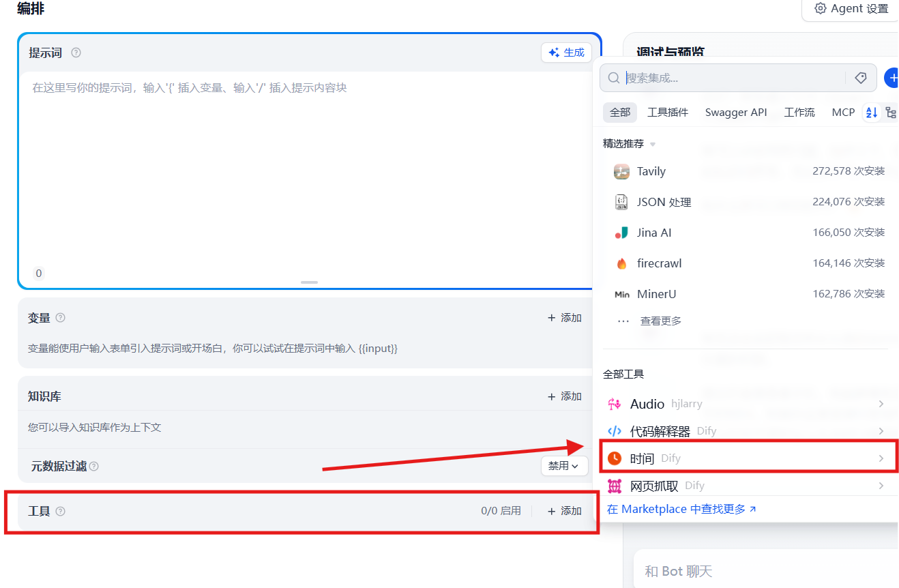Open the 禁用 metadata filter dropdown

[x=564, y=466]
